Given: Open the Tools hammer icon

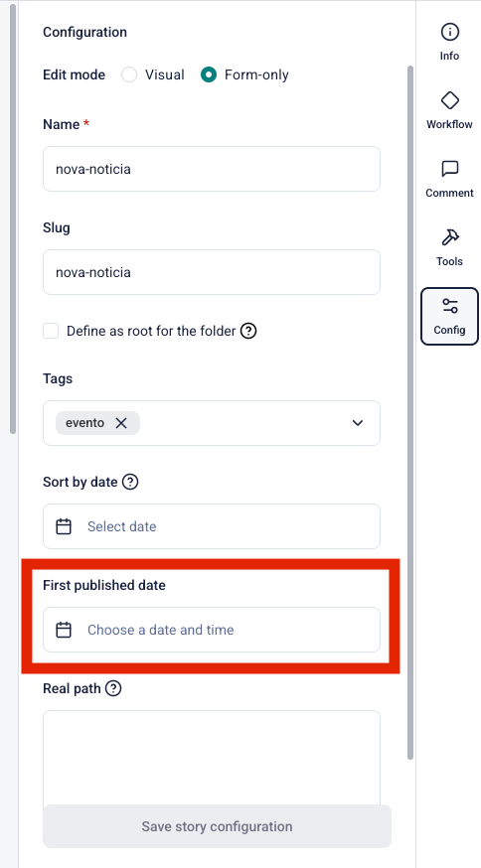Looking at the screenshot, I should (449, 237).
